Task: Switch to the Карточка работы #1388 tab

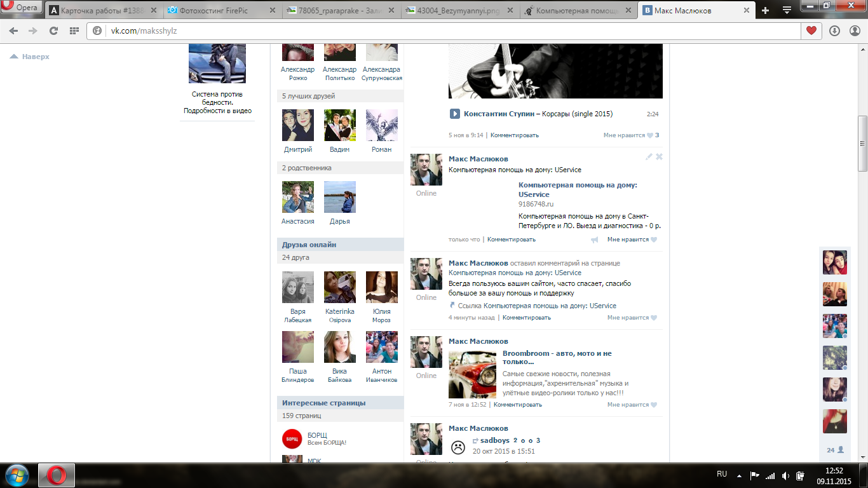Action: click(x=103, y=11)
